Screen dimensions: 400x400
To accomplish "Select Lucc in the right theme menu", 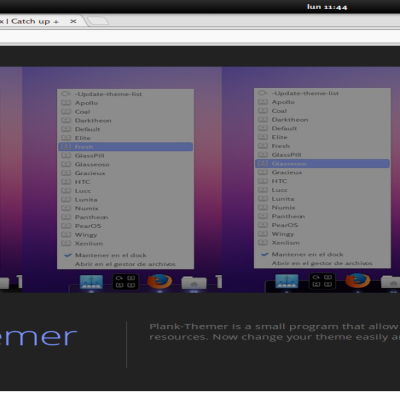I will pos(322,190).
